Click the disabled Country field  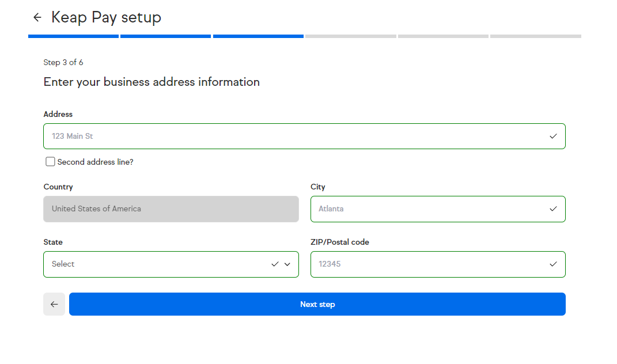(171, 209)
